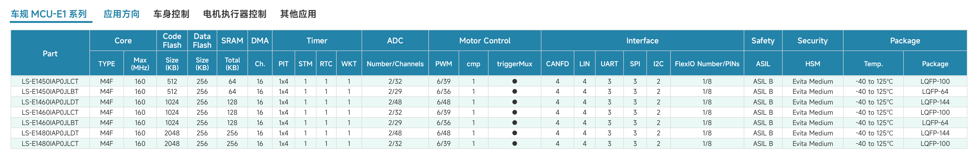Click the triggerMux column header
The height and width of the screenshot is (162, 980).
(514, 64)
